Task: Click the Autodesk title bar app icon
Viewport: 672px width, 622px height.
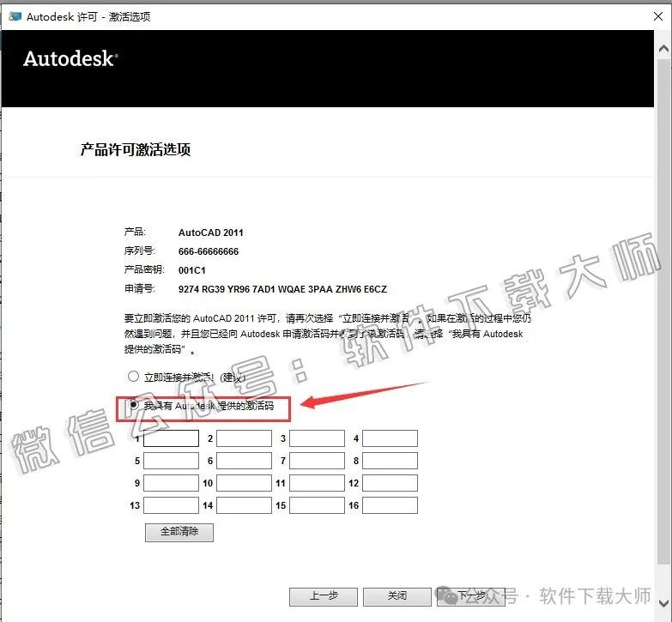Action: [x=15, y=16]
